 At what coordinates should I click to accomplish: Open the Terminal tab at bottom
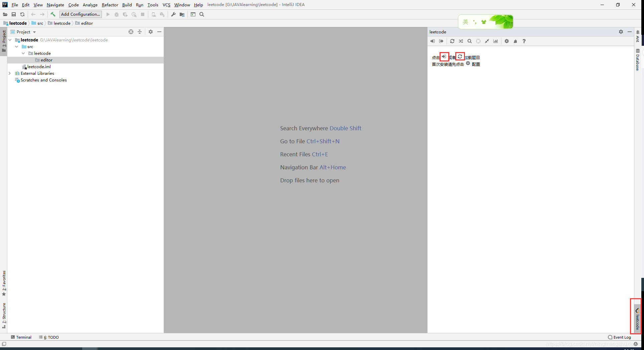click(x=21, y=337)
